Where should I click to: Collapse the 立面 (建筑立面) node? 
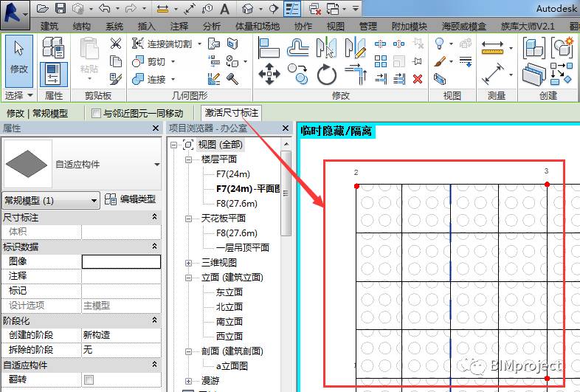[189, 278]
